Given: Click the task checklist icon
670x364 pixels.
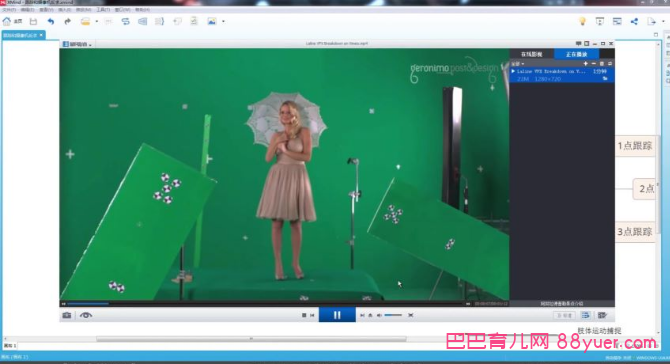Looking at the screenshot, I should coord(194,21).
